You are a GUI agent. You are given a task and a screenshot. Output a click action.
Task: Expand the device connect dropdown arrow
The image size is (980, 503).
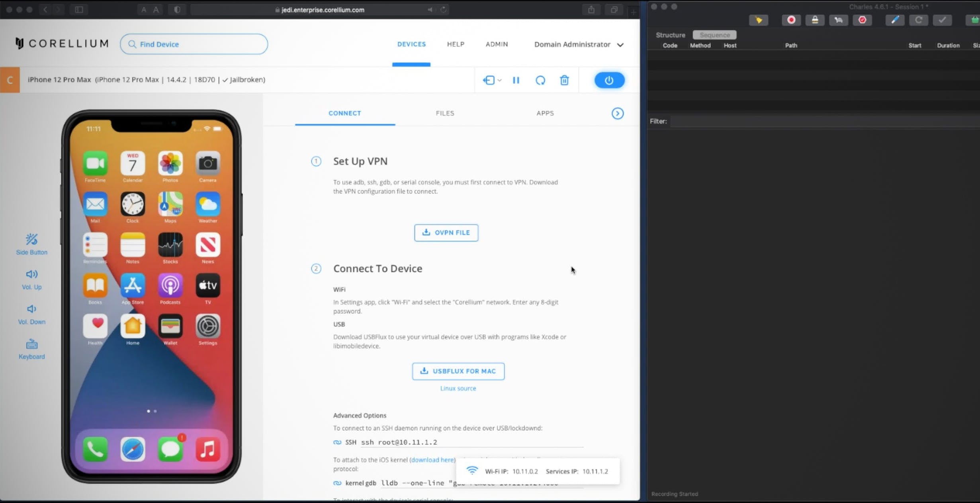(x=499, y=80)
